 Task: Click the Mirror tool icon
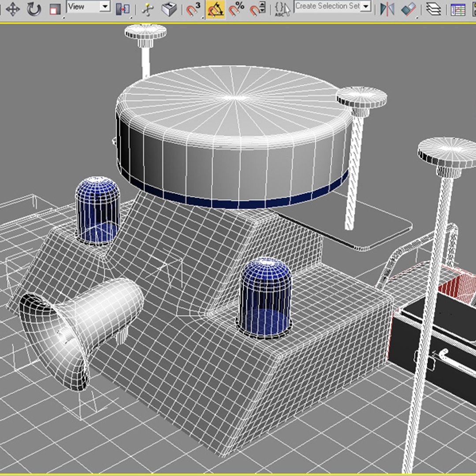coord(387,9)
